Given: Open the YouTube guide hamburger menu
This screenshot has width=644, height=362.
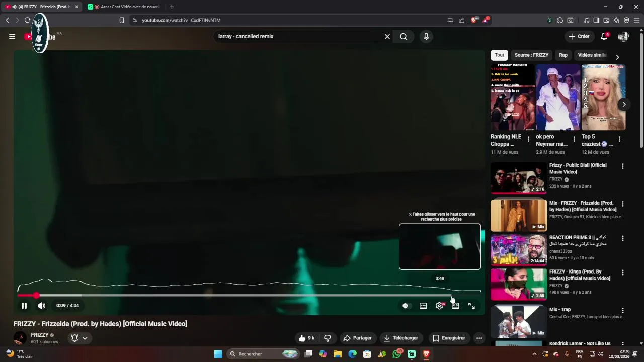Looking at the screenshot, I should tap(12, 36).
